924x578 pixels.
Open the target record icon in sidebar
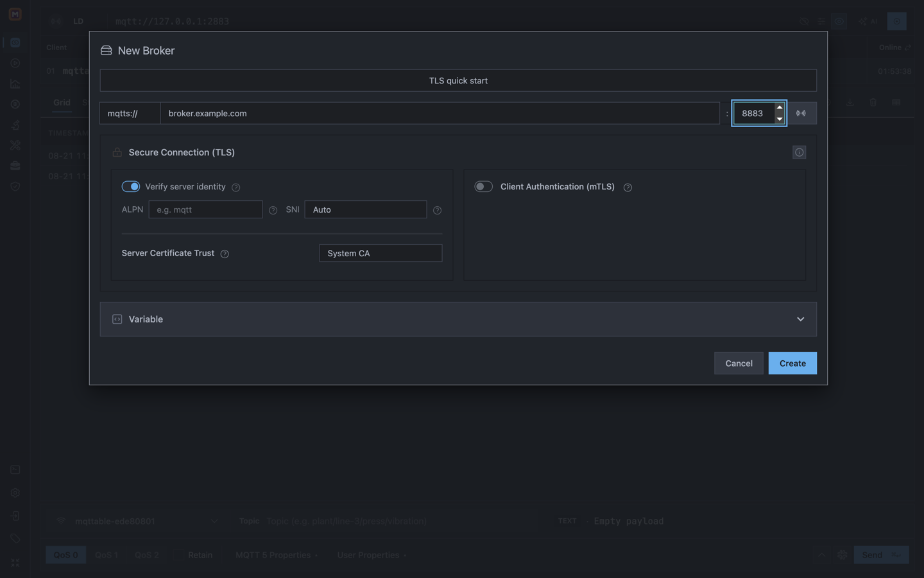(x=15, y=104)
